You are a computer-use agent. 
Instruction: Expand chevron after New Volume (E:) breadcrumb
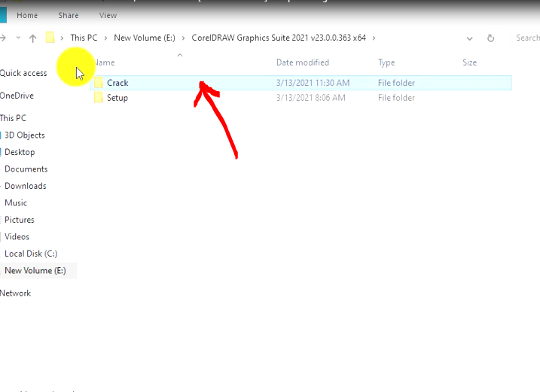click(183, 38)
